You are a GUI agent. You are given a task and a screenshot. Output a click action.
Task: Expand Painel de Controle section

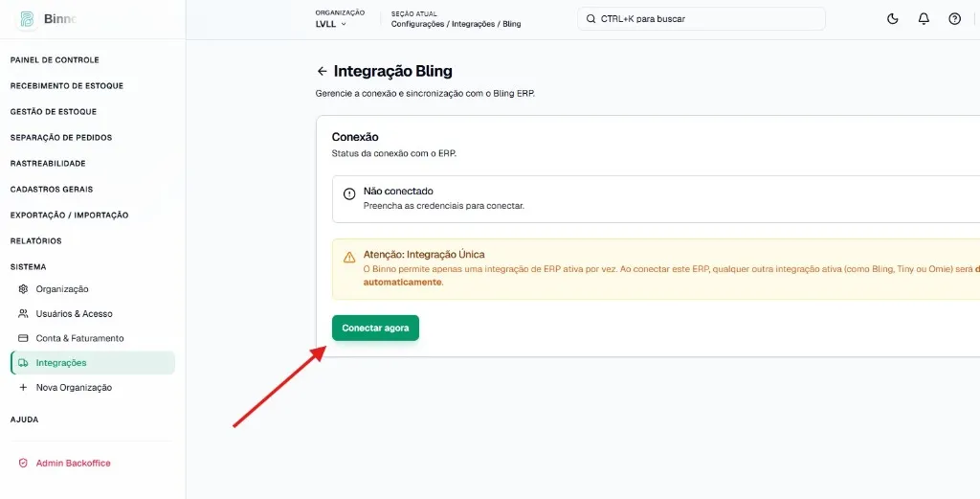tap(55, 60)
